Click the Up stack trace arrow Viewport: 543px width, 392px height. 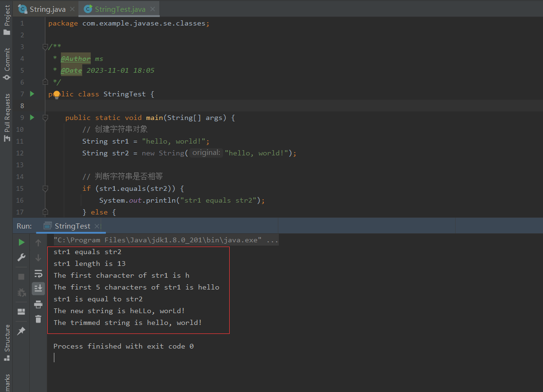(38, 243)
